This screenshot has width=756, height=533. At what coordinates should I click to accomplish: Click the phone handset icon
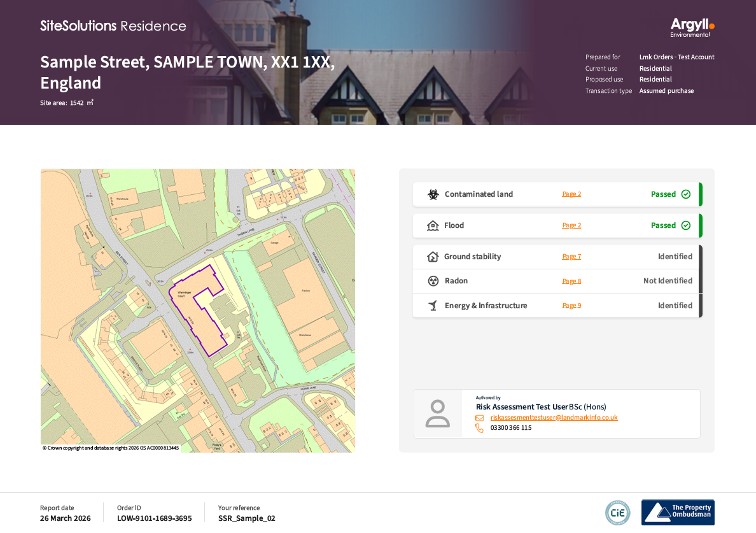[x=479, y=428]
